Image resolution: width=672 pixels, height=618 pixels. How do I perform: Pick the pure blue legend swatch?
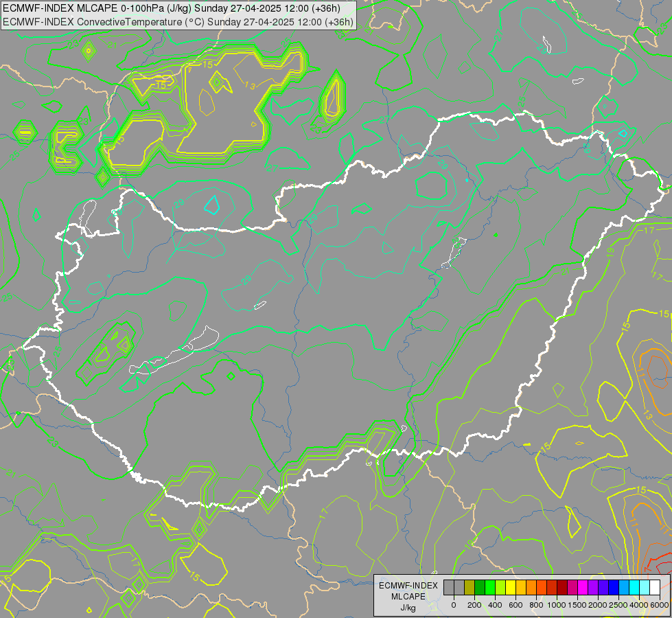click(x=613, y=587)
